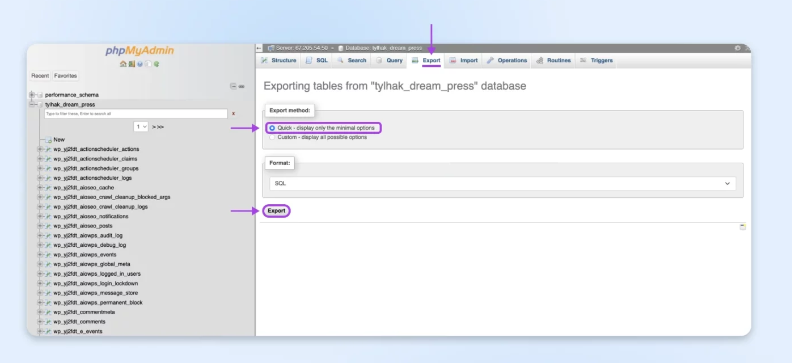792x363 pixels.
Task: Open New table link in tree
Action: pyautogui.click(x=59, y=140)
